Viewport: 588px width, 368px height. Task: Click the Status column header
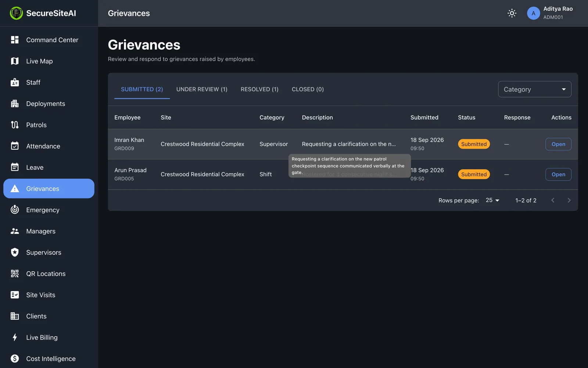click(467, 117)
